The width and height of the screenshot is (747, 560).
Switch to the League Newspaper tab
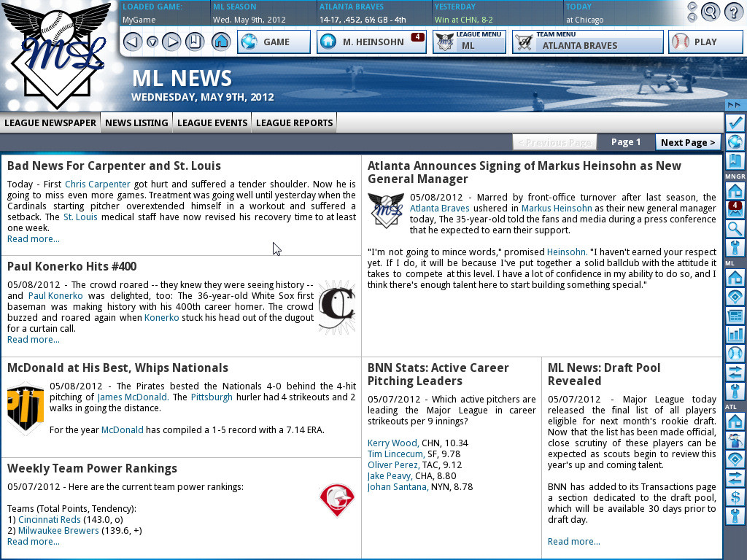[50, 122]
